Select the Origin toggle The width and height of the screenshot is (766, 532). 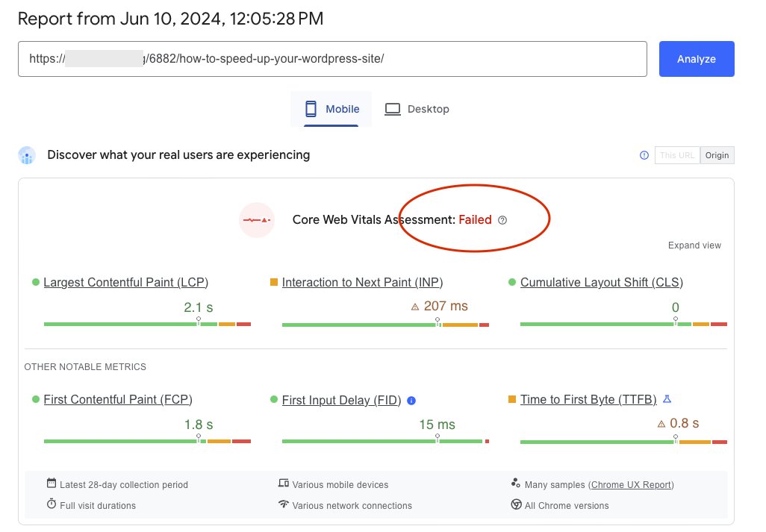(717, 155)
